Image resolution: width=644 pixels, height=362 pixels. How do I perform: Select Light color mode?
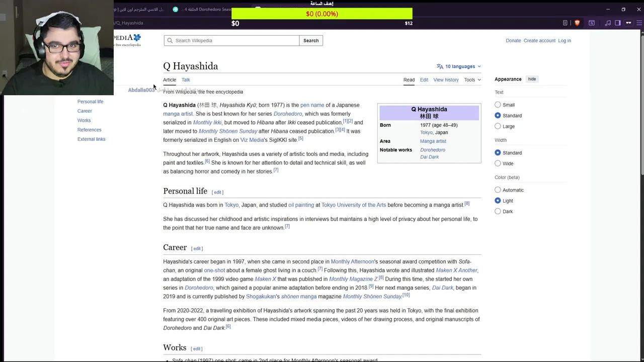point(498,201)
